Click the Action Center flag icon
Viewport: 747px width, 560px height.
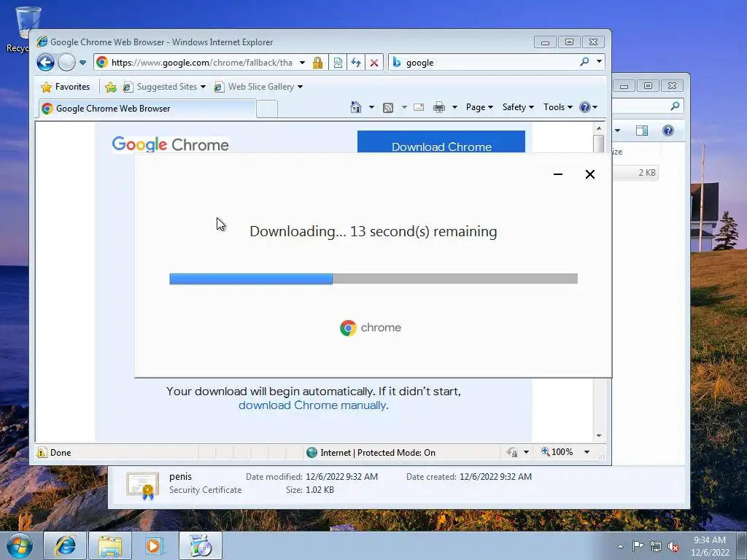point(638,546)
